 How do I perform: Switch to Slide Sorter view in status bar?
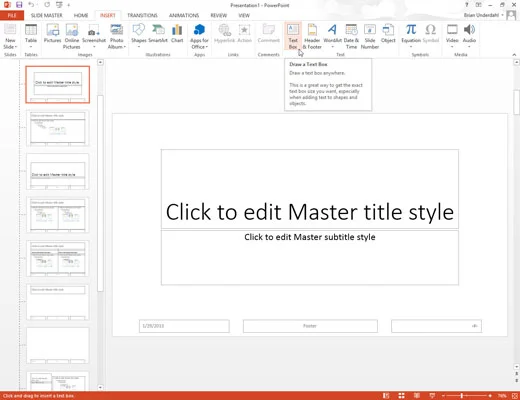401,396
